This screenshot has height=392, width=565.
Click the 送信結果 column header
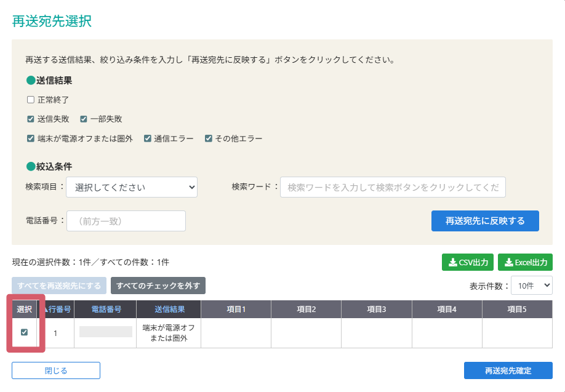(170, 310)
